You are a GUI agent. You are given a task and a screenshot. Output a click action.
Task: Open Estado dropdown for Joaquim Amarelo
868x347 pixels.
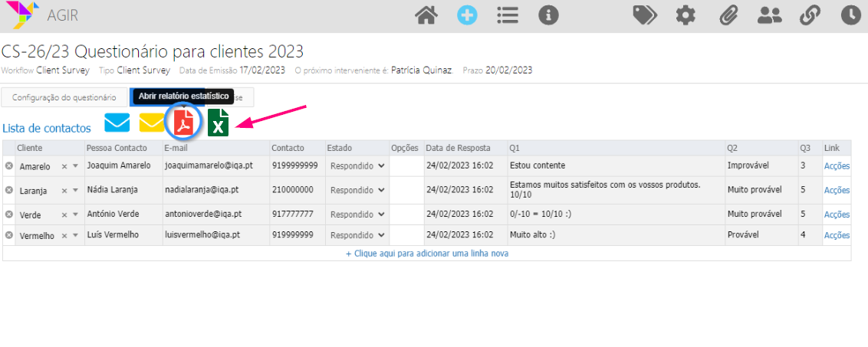[357, 166]
